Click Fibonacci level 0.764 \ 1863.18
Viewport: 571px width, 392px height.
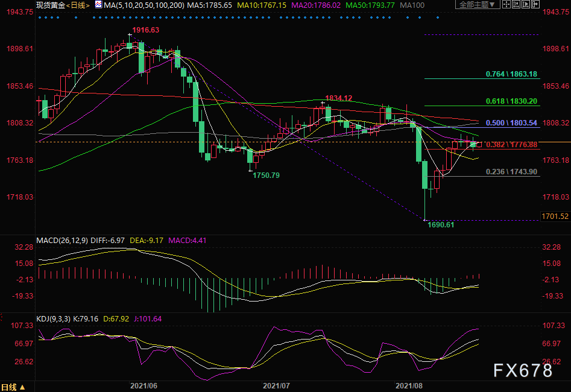click(511, 74)
